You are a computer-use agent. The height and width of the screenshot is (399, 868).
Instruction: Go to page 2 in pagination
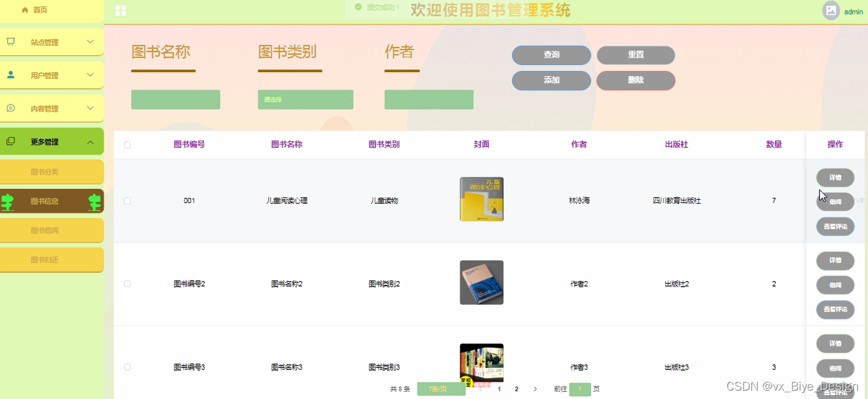[516, 389]
